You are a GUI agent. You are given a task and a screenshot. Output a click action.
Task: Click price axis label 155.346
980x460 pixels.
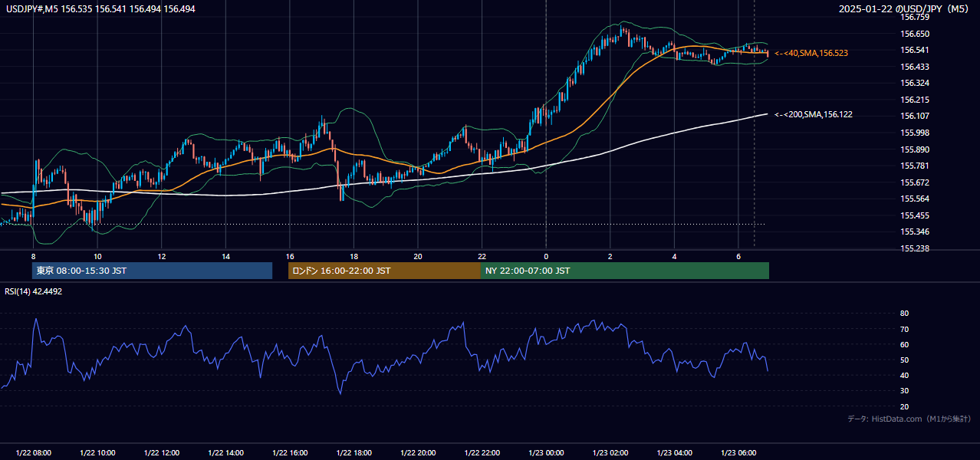[914, 232]
